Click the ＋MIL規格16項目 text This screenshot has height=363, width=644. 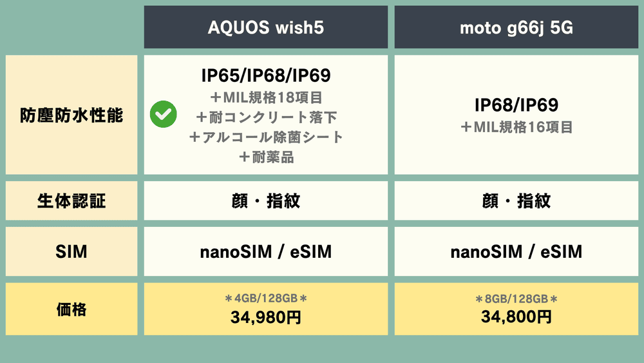click(x=516, y=127)
